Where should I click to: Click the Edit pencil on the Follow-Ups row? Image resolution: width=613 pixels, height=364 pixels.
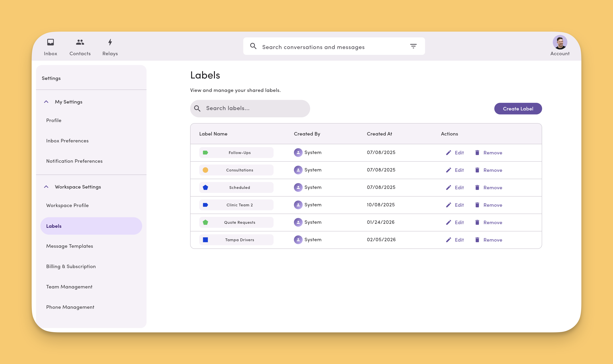[x=449, y=153]
